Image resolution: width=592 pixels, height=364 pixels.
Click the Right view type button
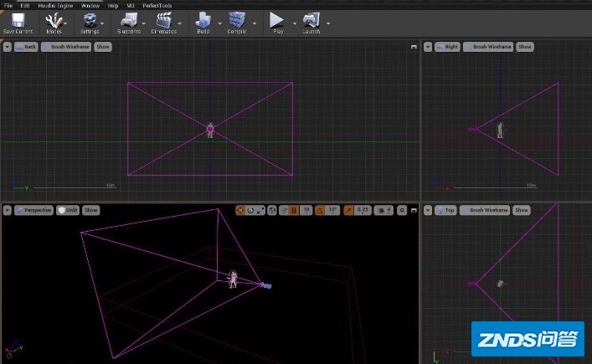[x=447, y=47]
